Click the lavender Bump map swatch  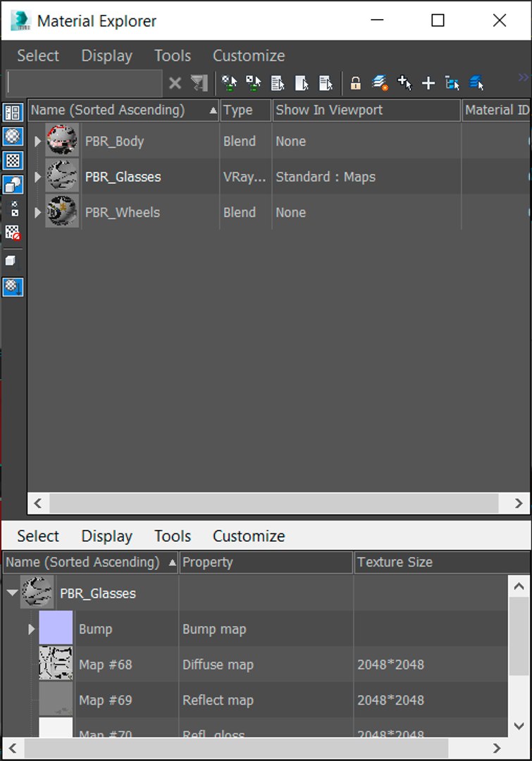(56, 628)
